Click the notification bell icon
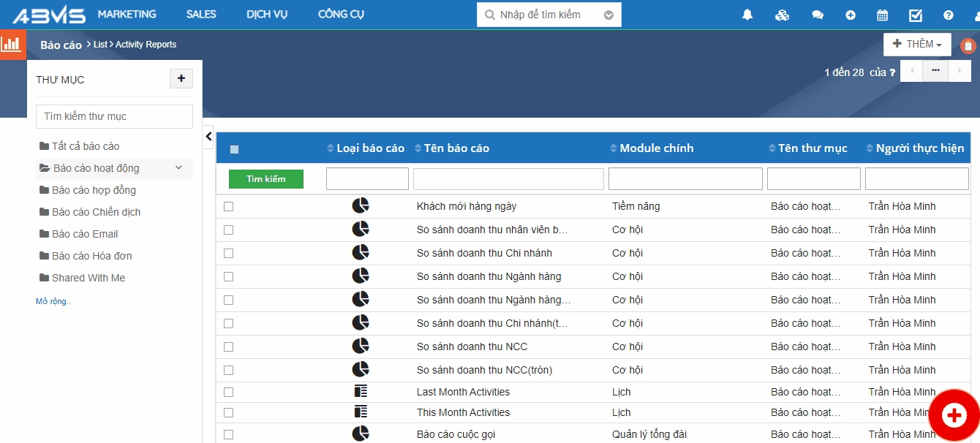This screenshot has width=980, height=443. [x=747, y=15]
